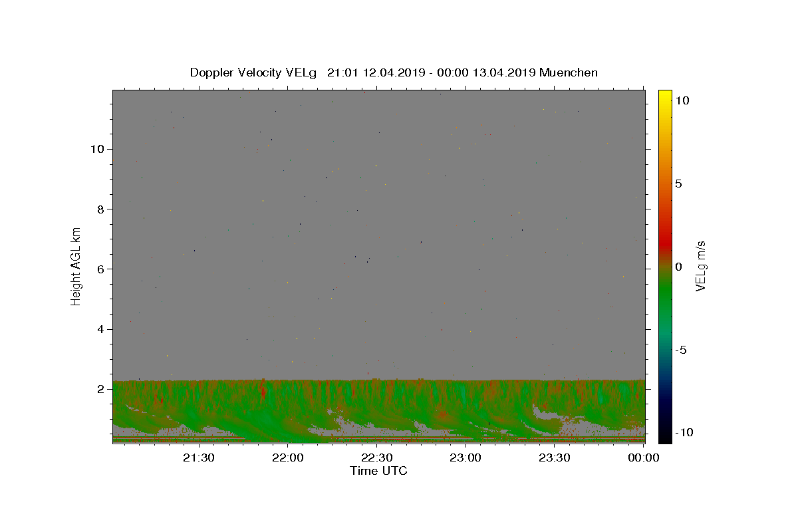This screenshot has width=798, height=532.
Task: Click the 'Height AGL km' axis label
Action: (x=76, y=265)
